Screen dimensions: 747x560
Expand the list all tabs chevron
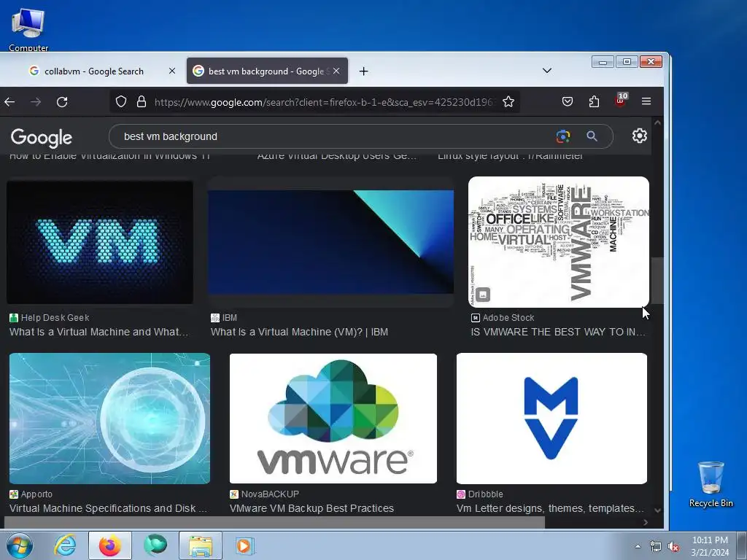point(547,71)
